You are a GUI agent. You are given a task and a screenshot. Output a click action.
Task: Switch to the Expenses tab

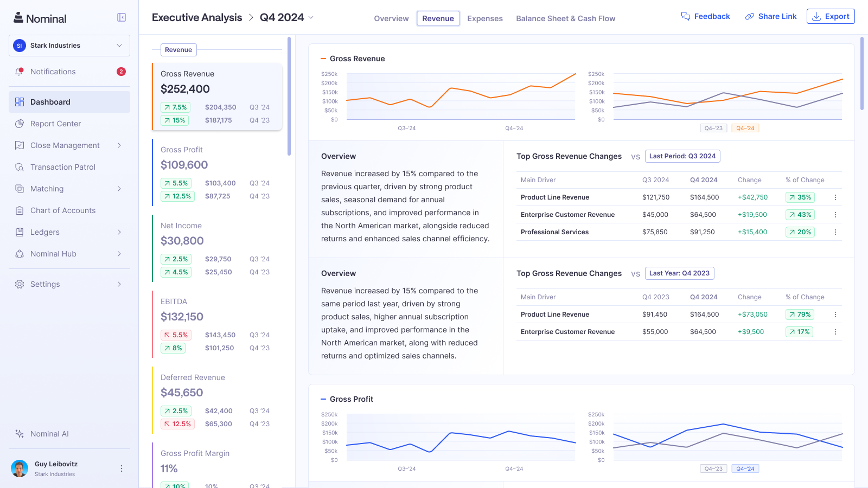coord(484,18)
